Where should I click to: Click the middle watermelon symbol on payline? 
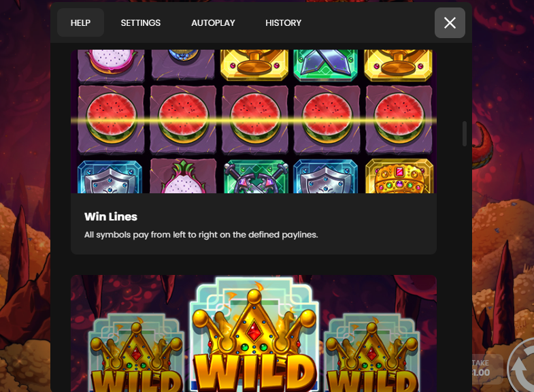(x=255, y=118)
